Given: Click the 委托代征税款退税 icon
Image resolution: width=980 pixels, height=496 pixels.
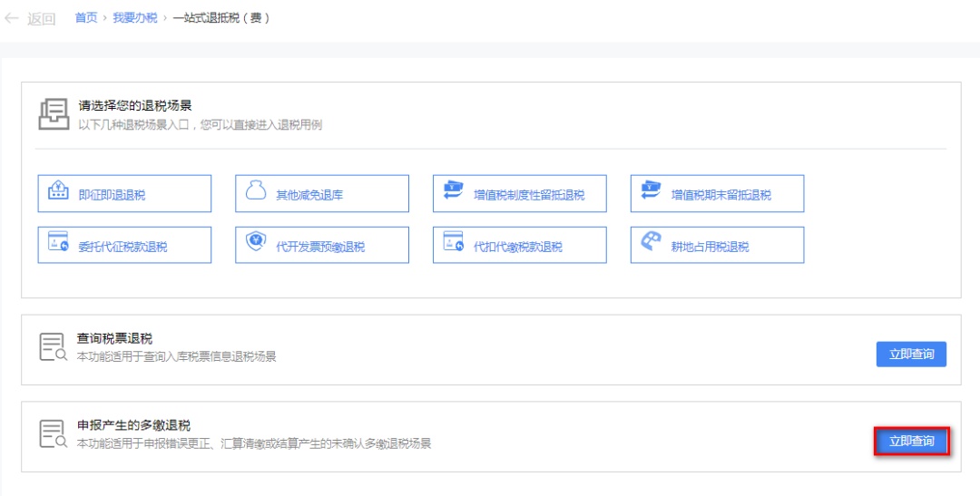Looking at the screenshot, I should tap(58, 243).
